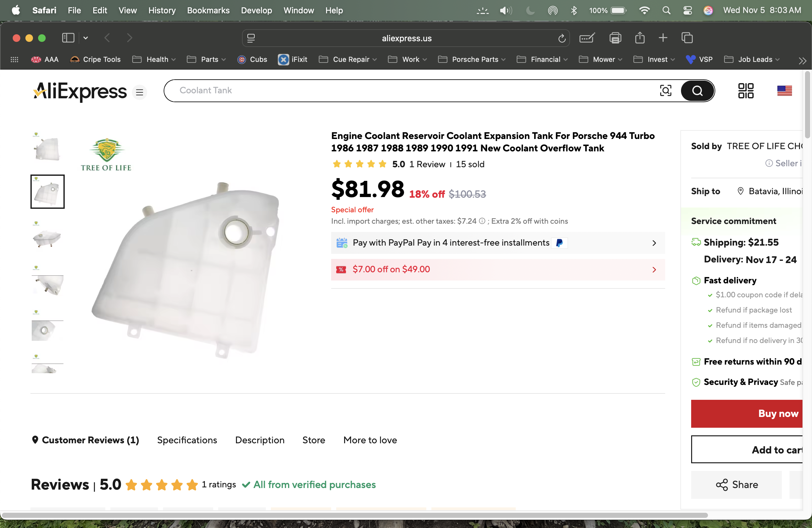Viewport: 812px width, 528px height.
Task: Click the import taxes info icon
Action: 482,221
